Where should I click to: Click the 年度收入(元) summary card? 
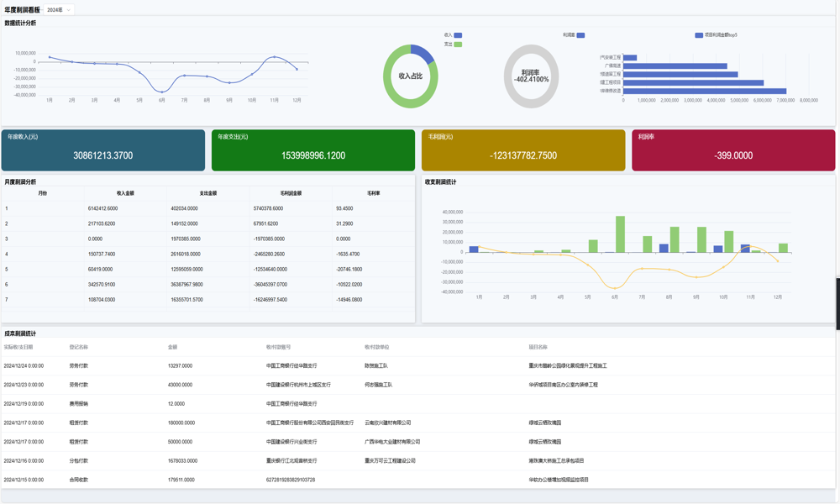103,150
